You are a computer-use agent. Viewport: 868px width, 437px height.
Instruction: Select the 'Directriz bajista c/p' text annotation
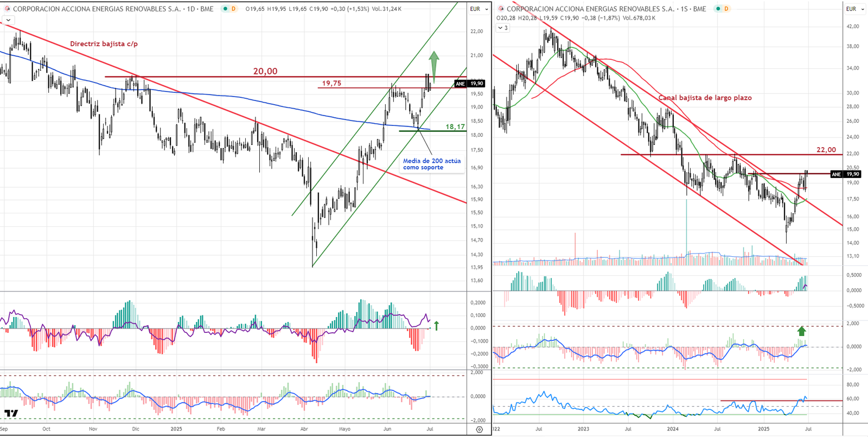104,44
